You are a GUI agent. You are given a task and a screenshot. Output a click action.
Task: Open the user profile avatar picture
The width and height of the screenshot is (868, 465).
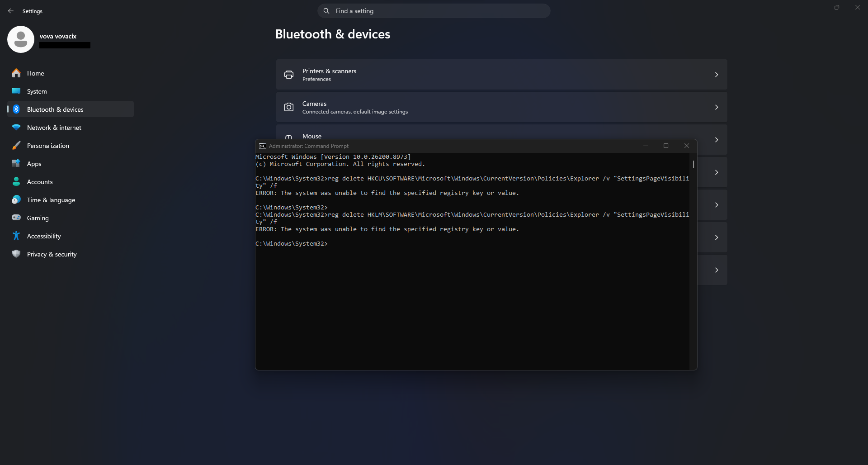[x=21, y=39]
